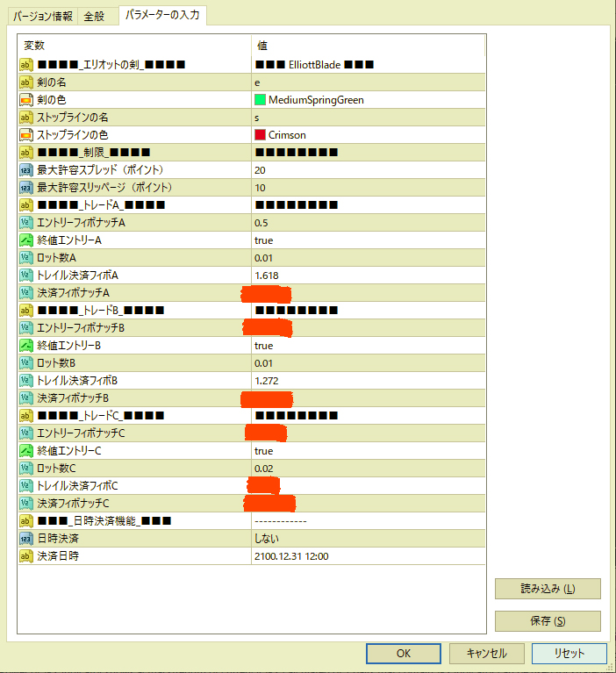Click the string icon beside 決済日時
The image size is (616, 673).
[25, 556]
